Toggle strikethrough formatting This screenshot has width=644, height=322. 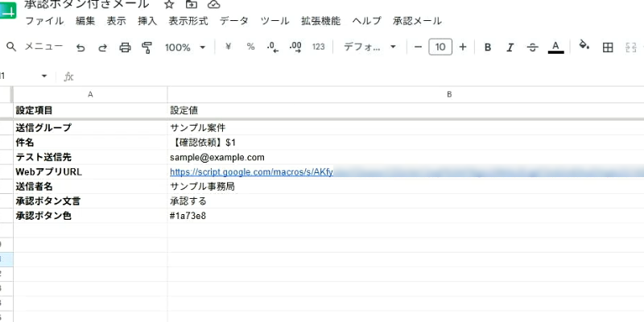(x=532, y=47)
